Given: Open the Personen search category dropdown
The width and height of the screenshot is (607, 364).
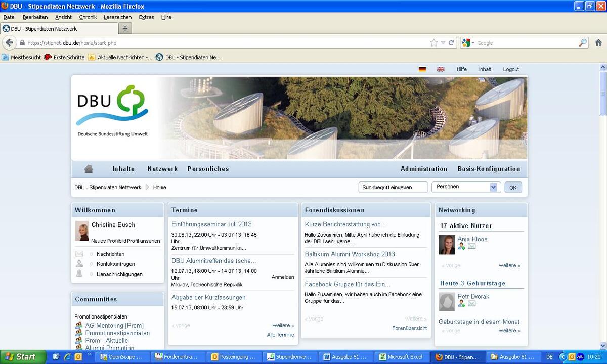Looking at the screenshot, I should pos(493,187).
